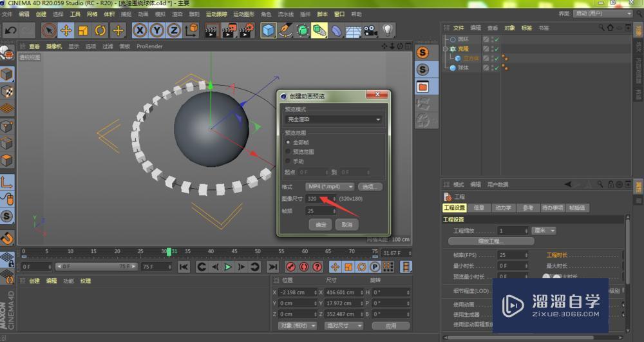Activate the Move tool in top toolbar
Image resolution: width=644 pixels, height=342 pixels.
coord(66,30)
